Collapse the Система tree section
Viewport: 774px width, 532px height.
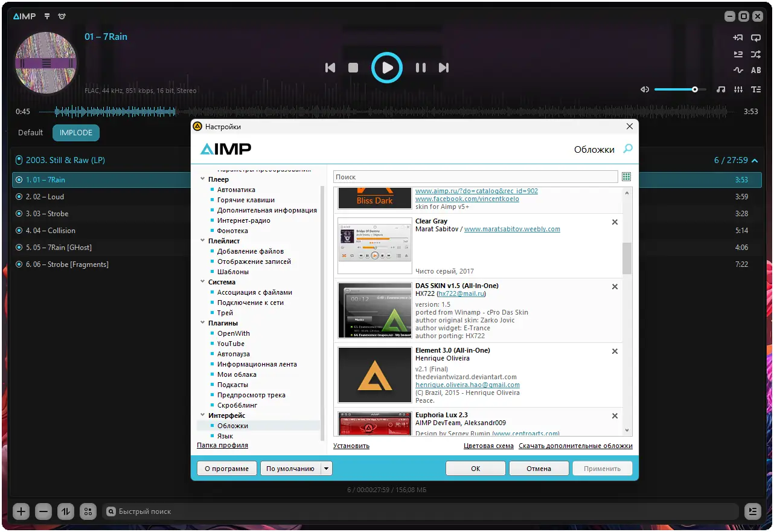(x=202, y=283)
